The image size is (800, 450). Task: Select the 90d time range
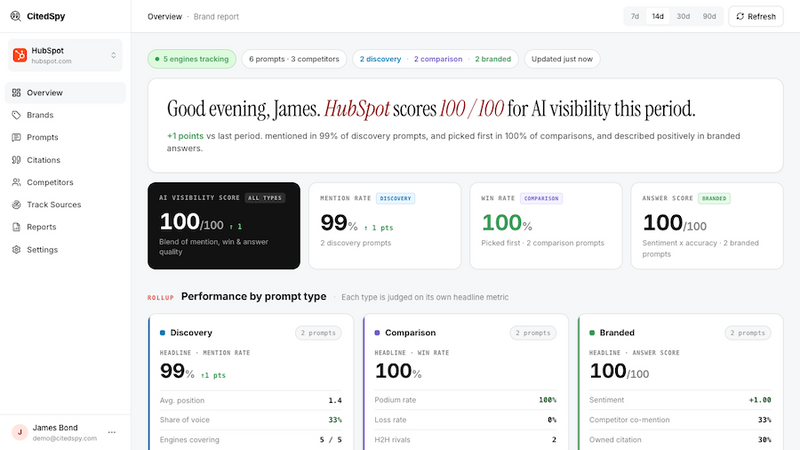coord(709,16)
